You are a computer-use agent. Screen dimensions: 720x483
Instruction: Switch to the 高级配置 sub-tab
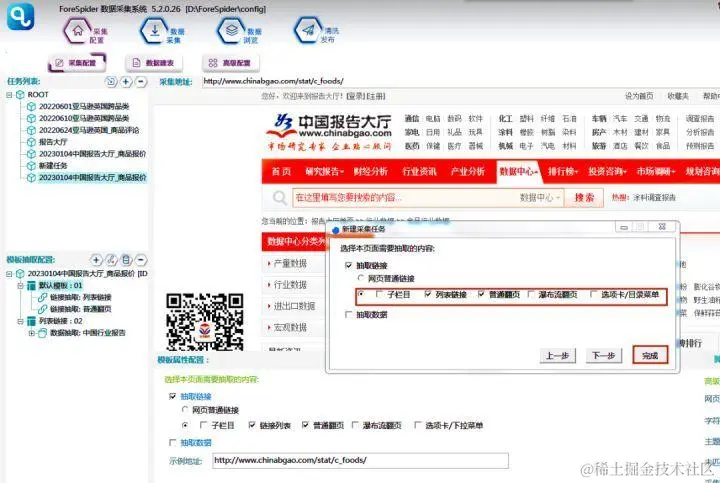tap(231, 63)
